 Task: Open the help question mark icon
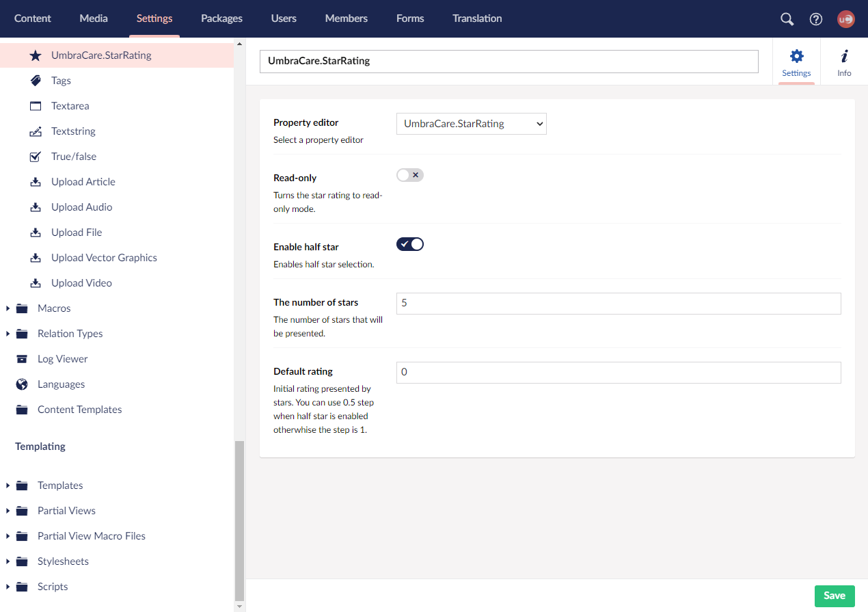816,19
